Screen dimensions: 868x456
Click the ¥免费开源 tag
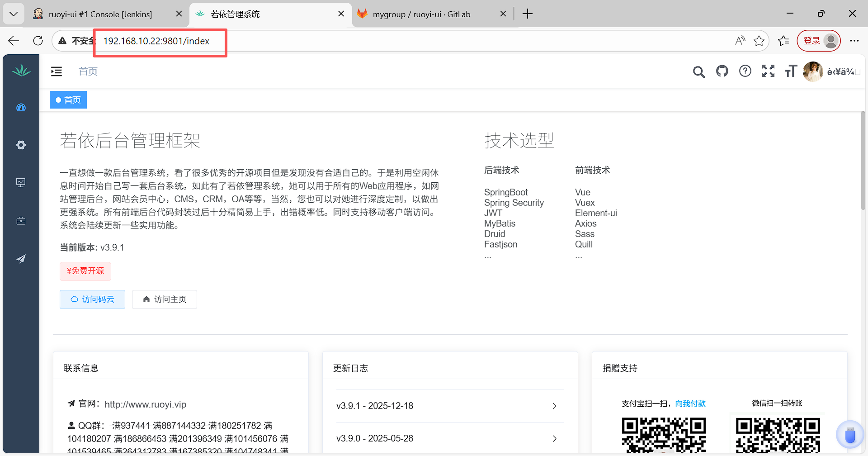point(85,271)
